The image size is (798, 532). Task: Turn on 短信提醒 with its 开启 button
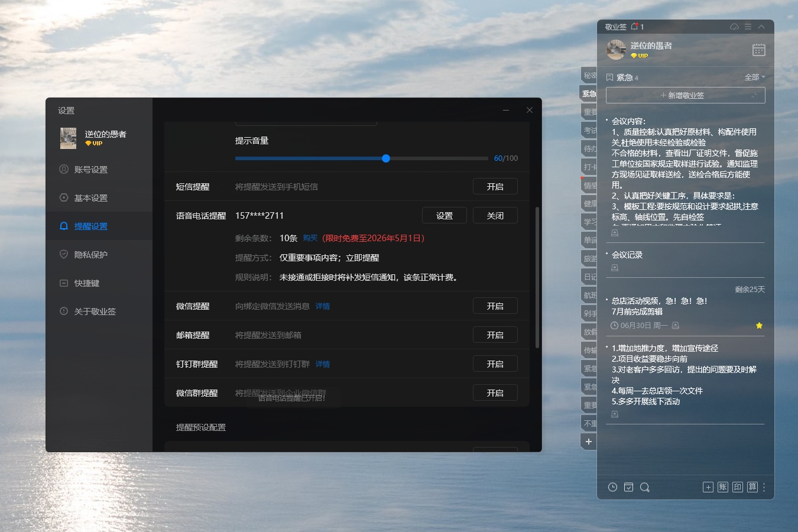coord(495,187)
